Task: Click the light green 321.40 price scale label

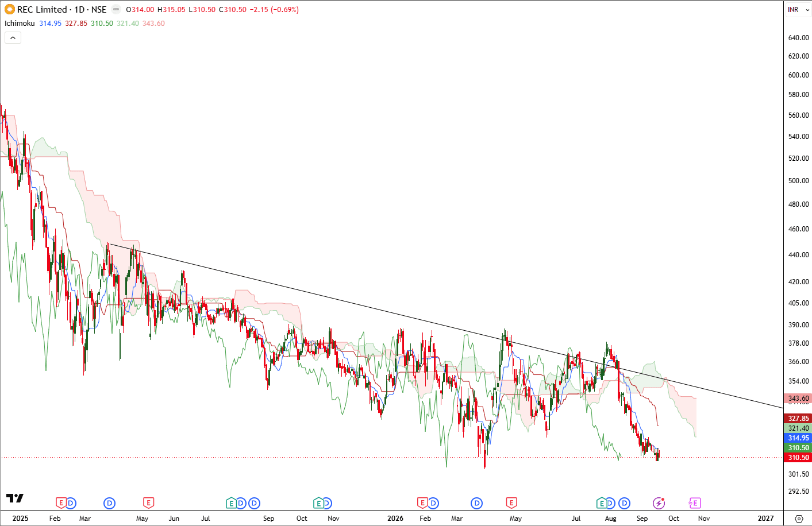Action: point(798,428)
